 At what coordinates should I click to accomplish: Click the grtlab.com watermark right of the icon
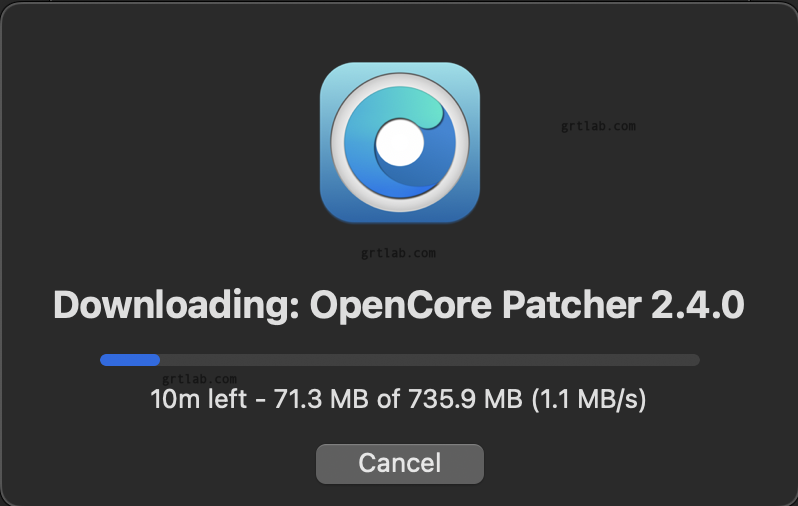[x=598, y=126]
